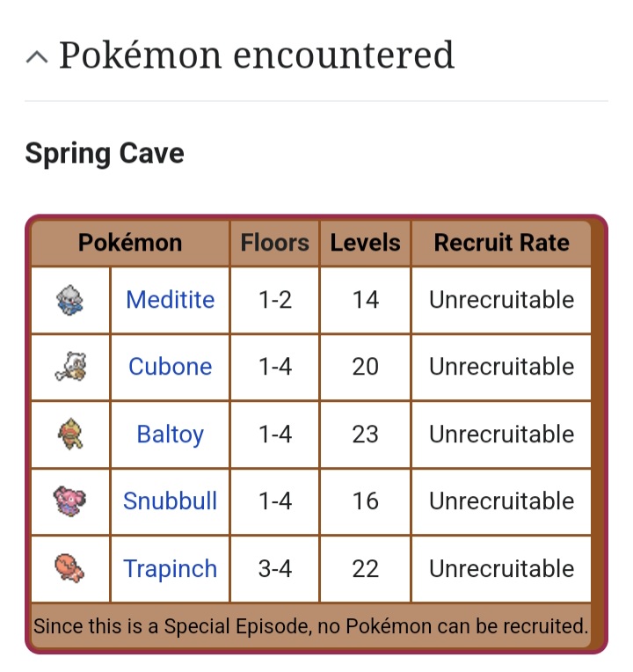The height and width of the screenshot is (672, 633).
Task: Click the Recruit Rate column header
Action: (x=501, y=243)
